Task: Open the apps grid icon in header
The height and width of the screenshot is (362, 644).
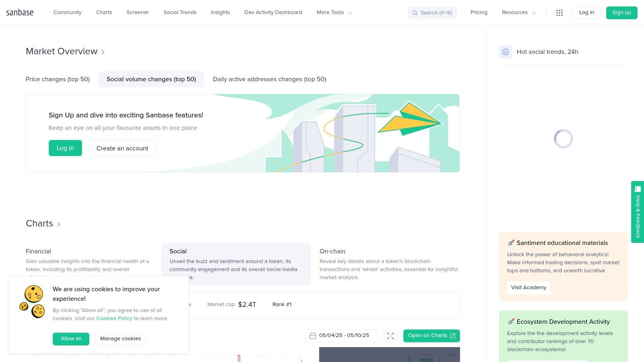Action: pos(559,13)
